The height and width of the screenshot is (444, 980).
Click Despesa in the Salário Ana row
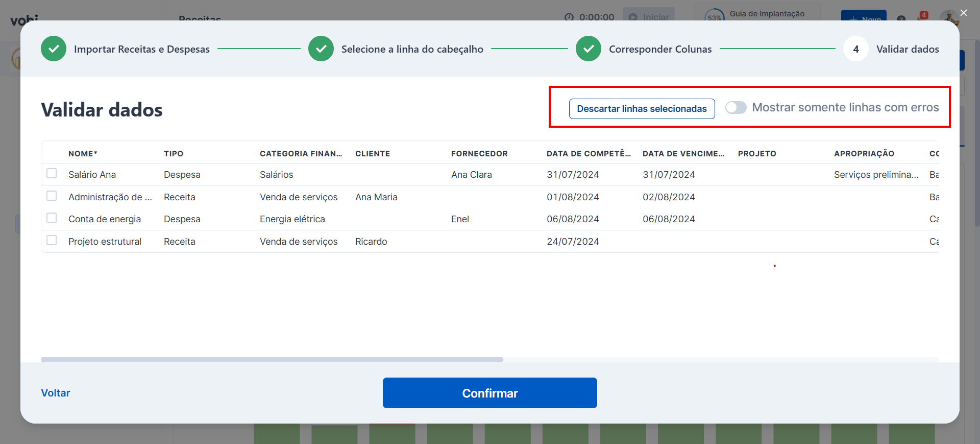pos(182,175)
